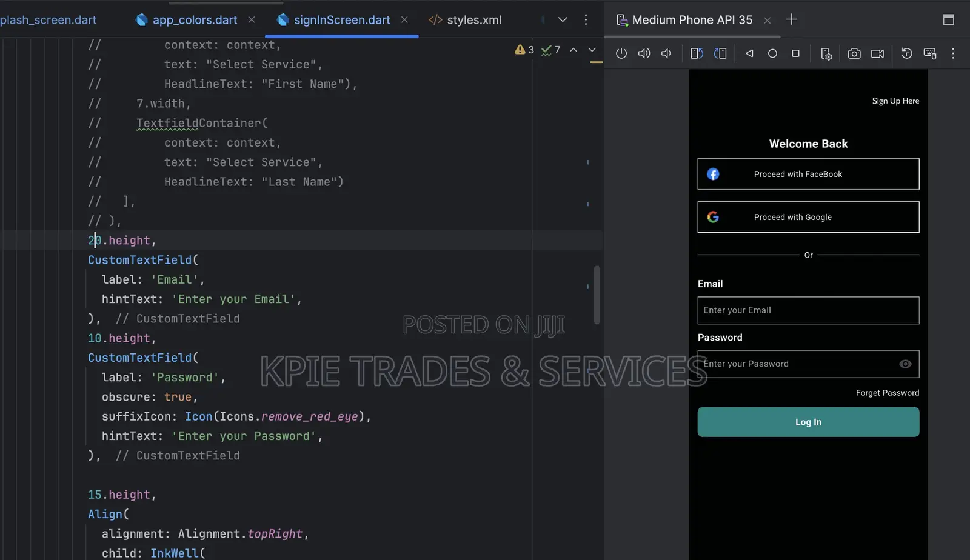Click the warnings count indicator
This screenshot has width=970, height=560.
tap(524, 50)
